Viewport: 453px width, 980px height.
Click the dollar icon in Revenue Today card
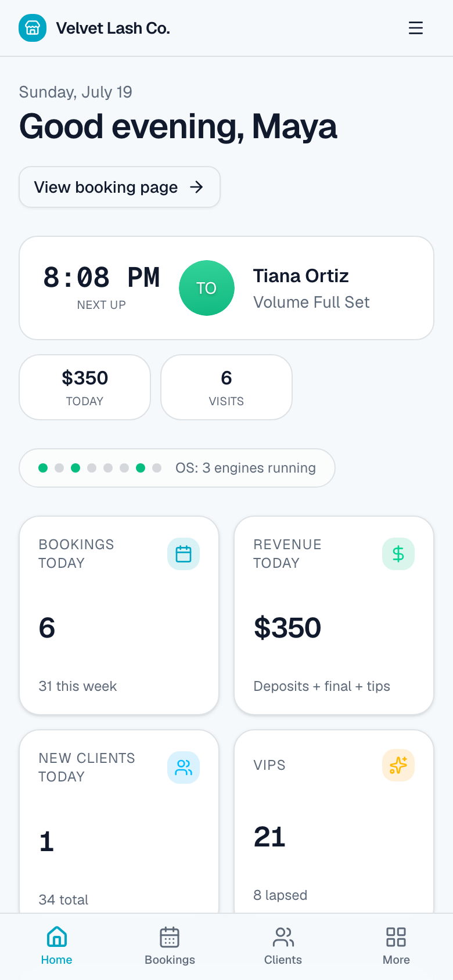point(398,554)
